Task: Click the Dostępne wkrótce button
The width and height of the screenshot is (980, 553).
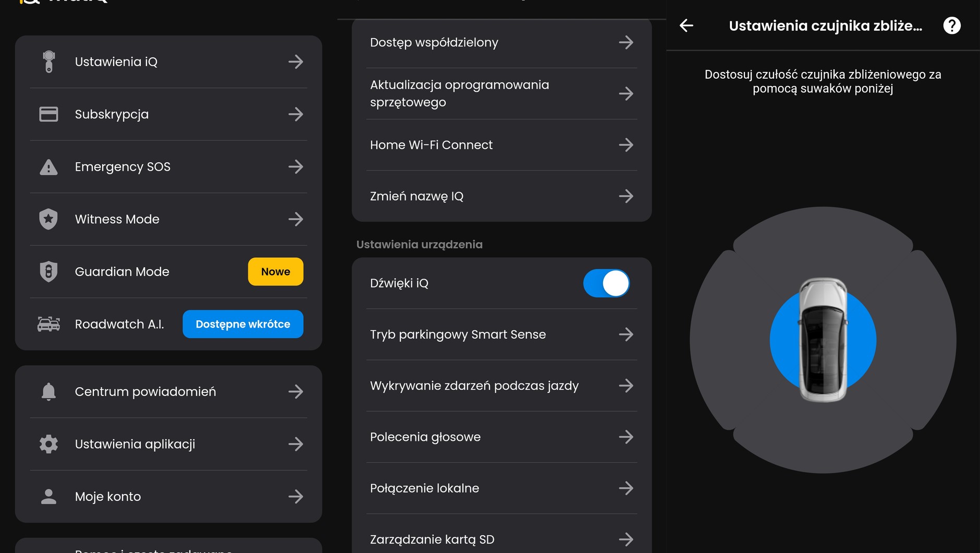Action: 243,324
